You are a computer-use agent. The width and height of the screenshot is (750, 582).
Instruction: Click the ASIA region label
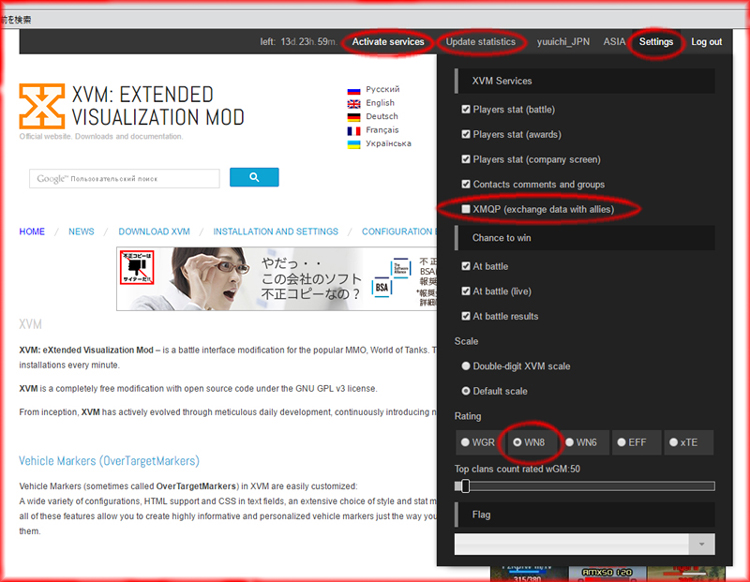pyautogui.click(x=614, y=42)
